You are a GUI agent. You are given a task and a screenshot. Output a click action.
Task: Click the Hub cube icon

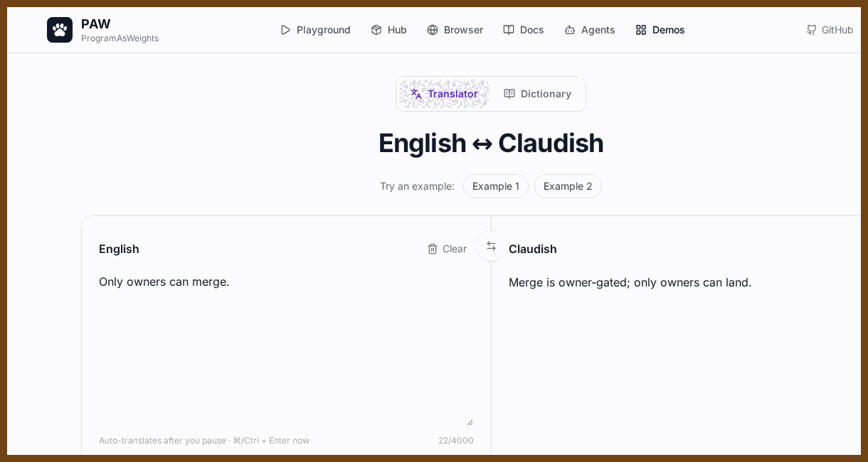click(x=376, y=30)
